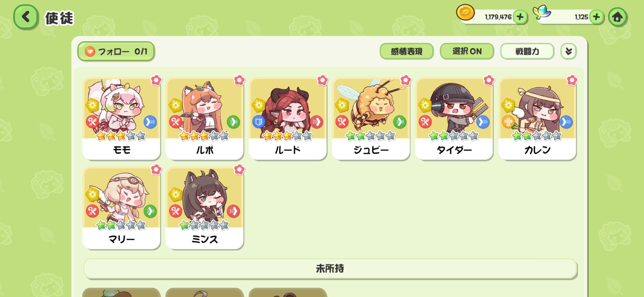Tap the orange cross healer icon on カレン
The image size is (644, 297).
508,122
